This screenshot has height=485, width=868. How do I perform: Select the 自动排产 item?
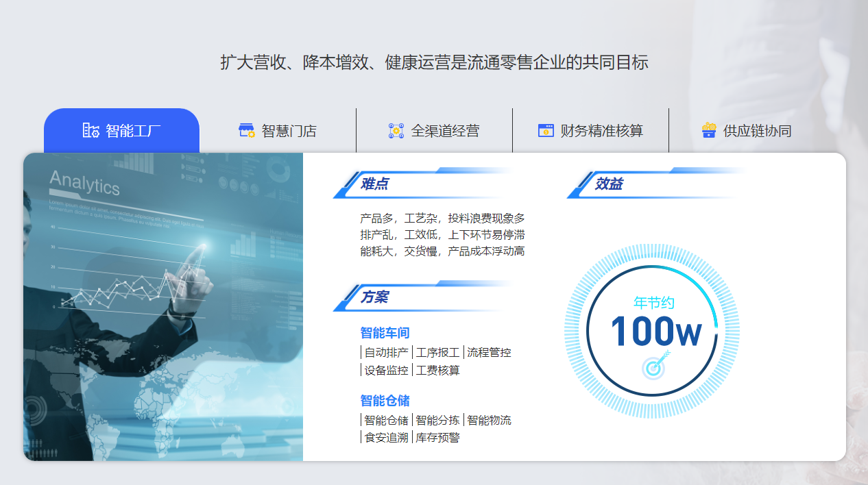coord(386,353)
